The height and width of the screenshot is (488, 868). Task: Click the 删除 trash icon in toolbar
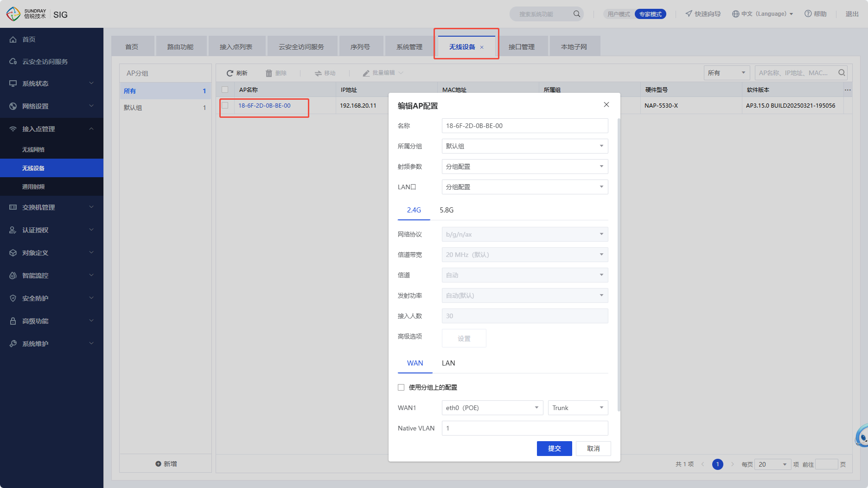pos(269,73)
